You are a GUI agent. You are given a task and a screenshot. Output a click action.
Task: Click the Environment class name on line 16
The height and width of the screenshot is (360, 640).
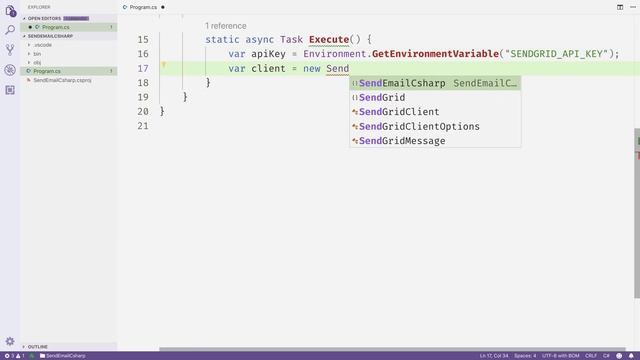(x=334, y=54)
